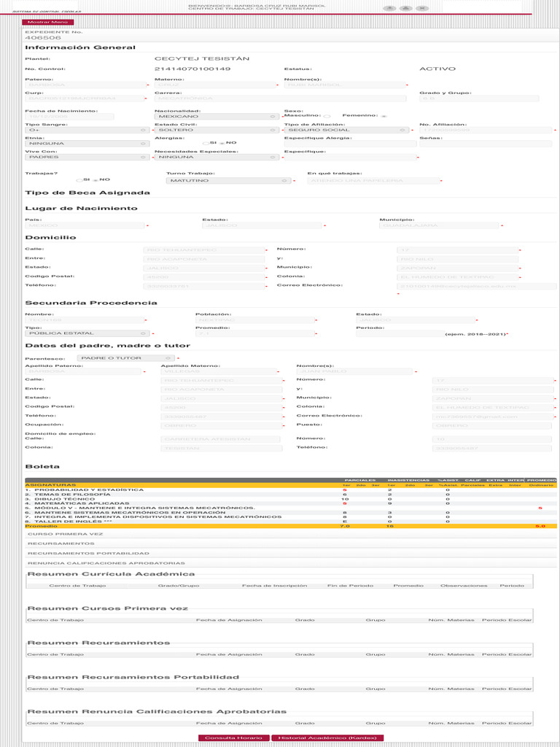Select SI under Trabajas?
This screenshot has width=560, height=747.
[x=79, y=180]
